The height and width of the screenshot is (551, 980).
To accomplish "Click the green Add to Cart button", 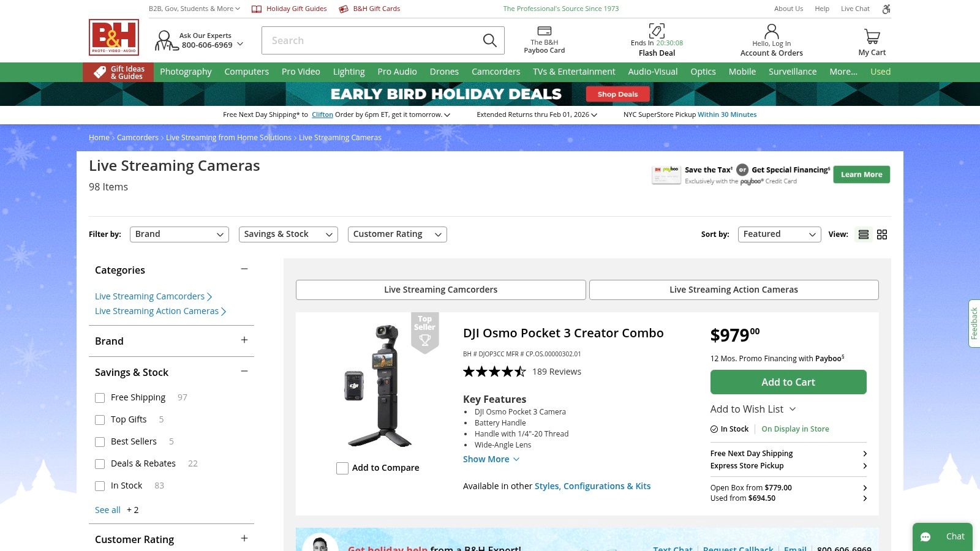I will [788, 382].
